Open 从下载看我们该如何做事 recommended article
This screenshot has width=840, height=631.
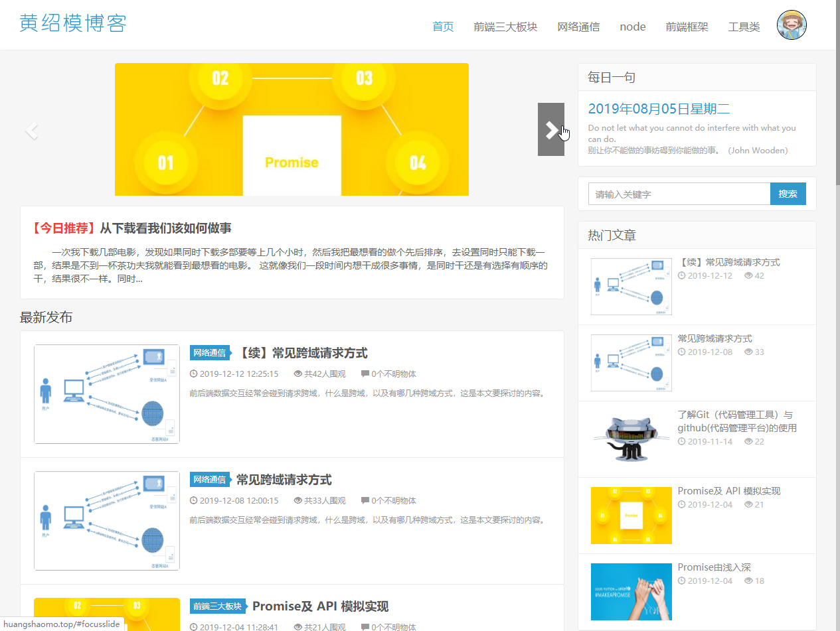(x=165, y=228)
